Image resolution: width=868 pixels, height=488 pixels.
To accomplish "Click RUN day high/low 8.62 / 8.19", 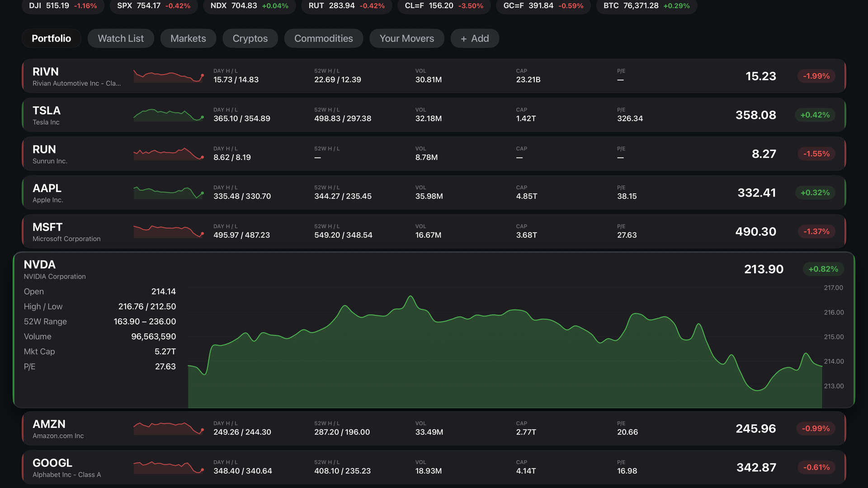I will (x=232, y=157).
